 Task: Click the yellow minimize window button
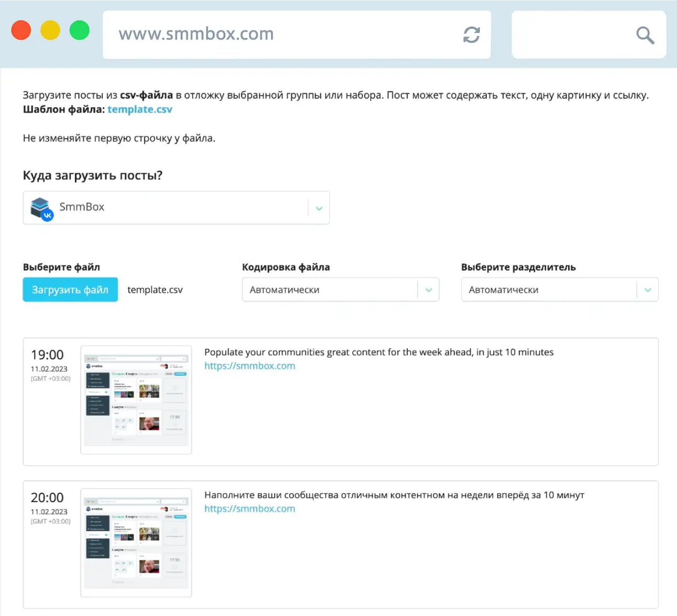[50, 30]
